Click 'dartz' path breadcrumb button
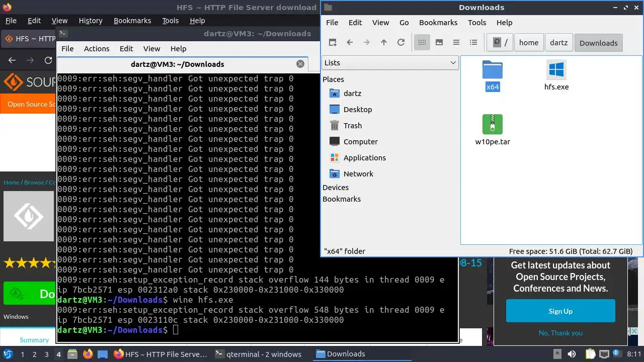644x362 pixels. coord(558,43)
